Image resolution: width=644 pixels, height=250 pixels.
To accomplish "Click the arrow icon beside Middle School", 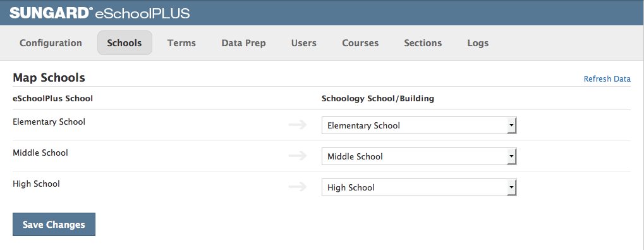I will coord(298,156).
